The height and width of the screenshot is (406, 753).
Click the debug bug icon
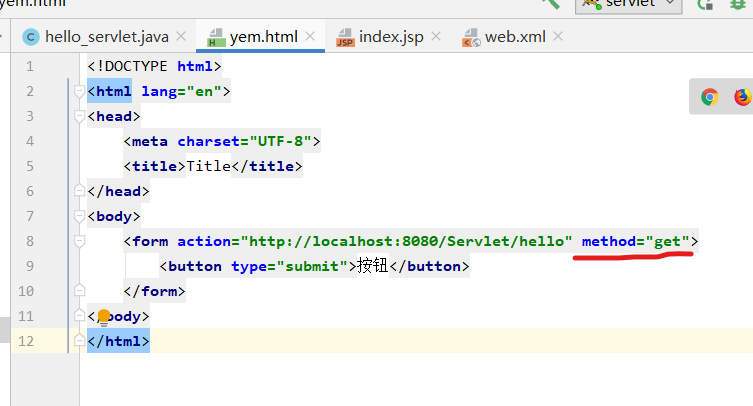(x=739, y=4)
